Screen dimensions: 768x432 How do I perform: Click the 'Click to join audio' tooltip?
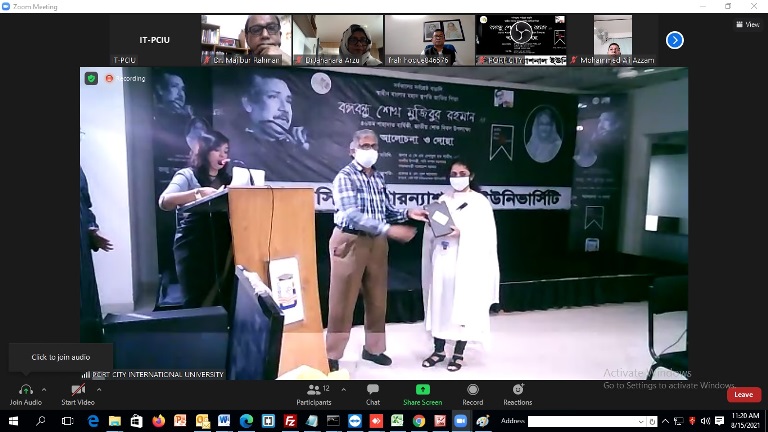pyautogui.click(x=61, y=357)
